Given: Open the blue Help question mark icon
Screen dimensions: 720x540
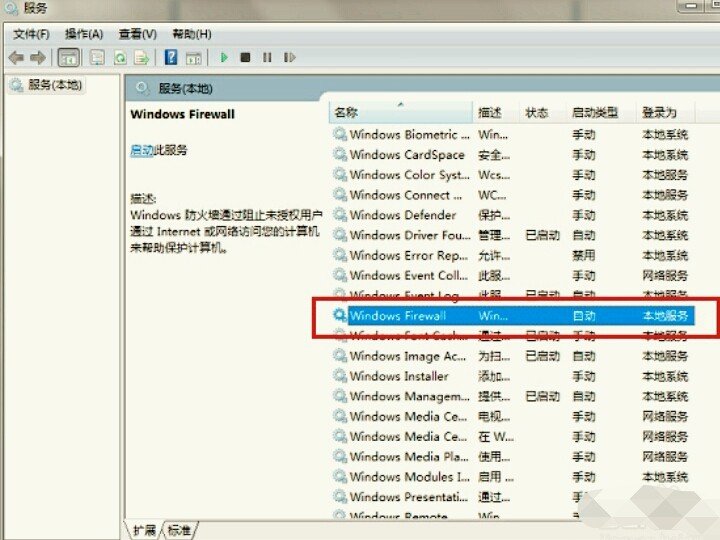Looking at the screenshot, I should click(171, 57).
